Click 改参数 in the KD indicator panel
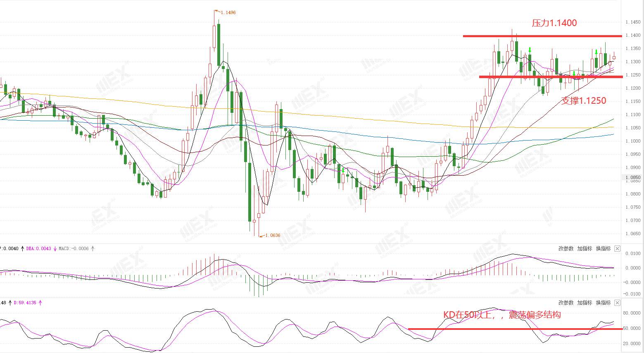644x353 pixels. [566, 303]
